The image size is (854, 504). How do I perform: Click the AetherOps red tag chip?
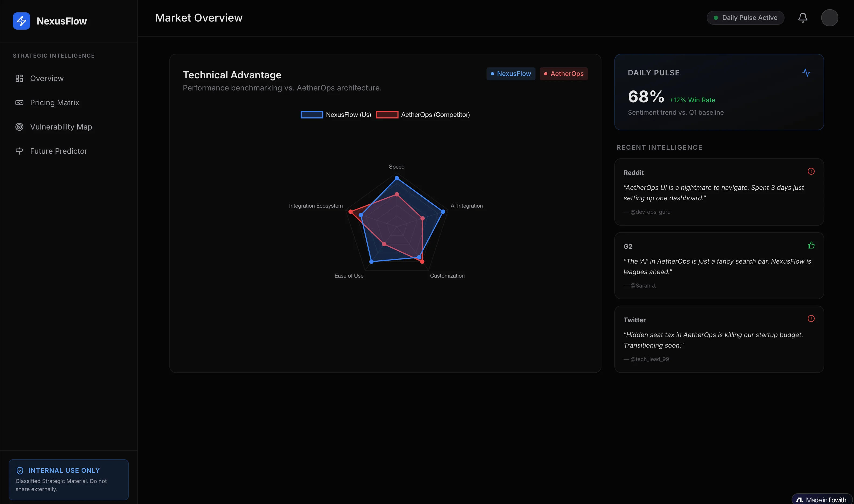(564, 74)
